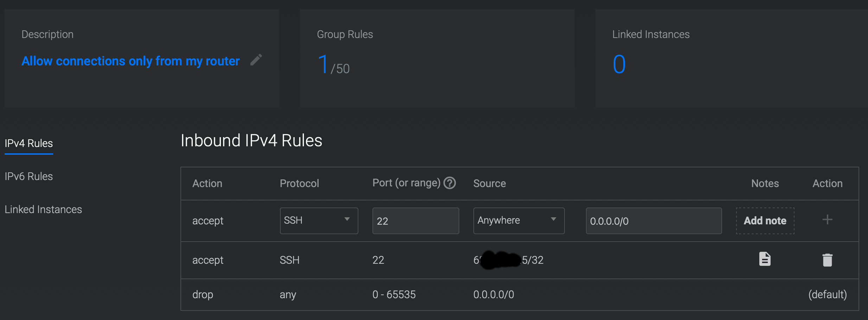
Task: Click the Source column header
Action: point(489,184)
